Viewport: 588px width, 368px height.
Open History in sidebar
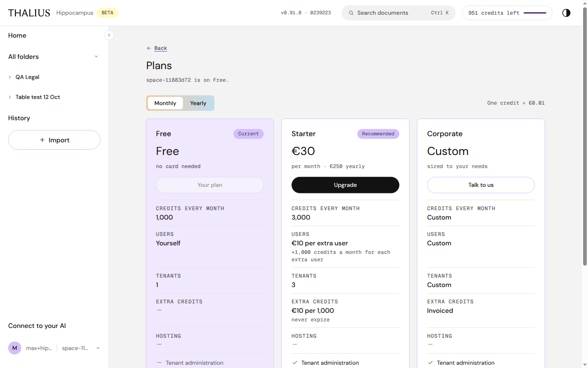(19, 118)
